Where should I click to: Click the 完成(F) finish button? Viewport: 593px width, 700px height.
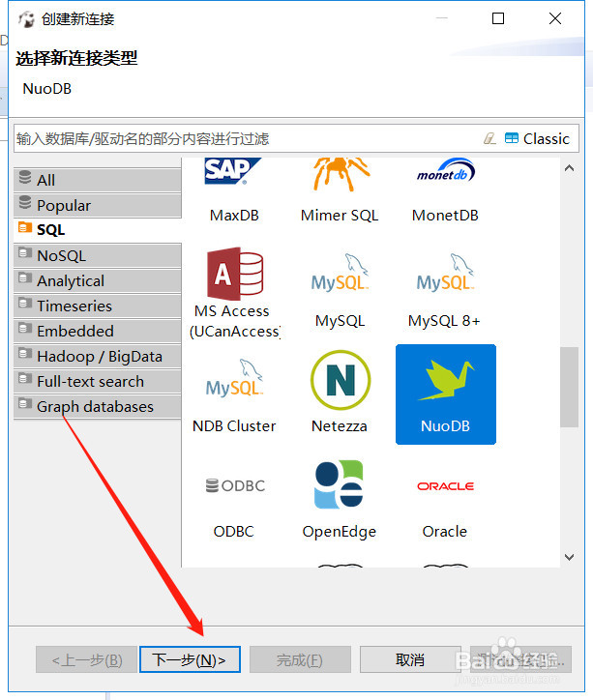tap(300, 659)
